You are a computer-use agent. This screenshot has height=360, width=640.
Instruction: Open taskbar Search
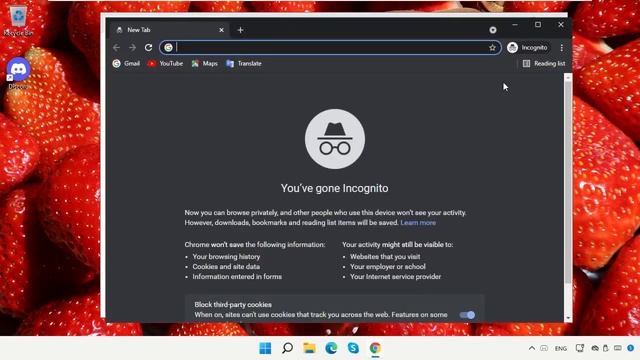pyautogui.click(x=287, y=348)
